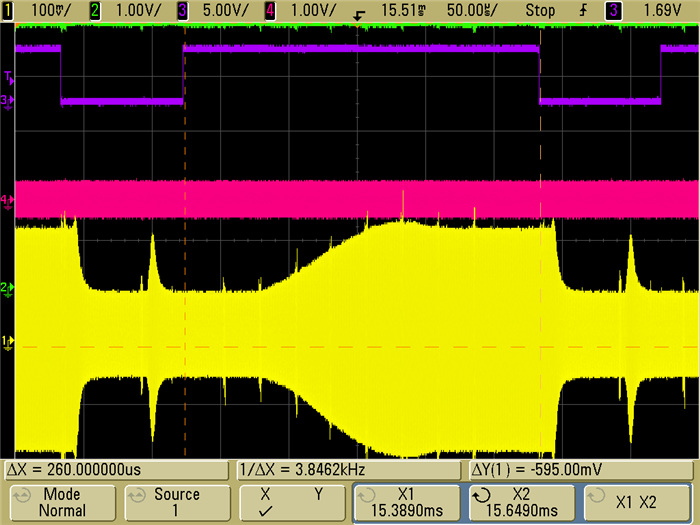
Task: Click the rotary knob icon on X1 X2 softkey
Action: (596, 496)
